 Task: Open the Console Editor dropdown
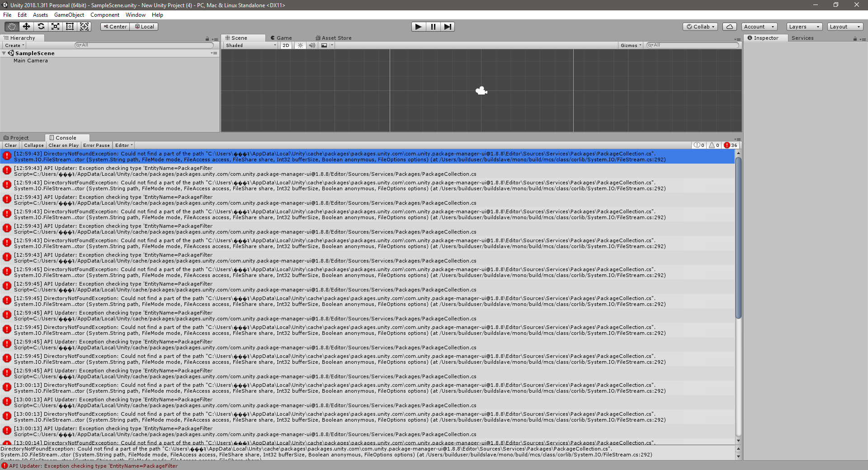[124, 146]
